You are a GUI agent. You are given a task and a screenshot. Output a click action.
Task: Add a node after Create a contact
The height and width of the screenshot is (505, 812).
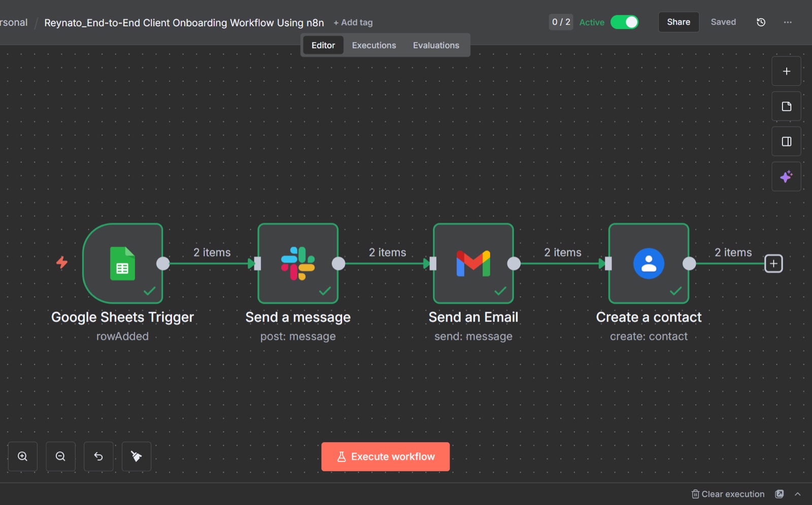[773, 263]
